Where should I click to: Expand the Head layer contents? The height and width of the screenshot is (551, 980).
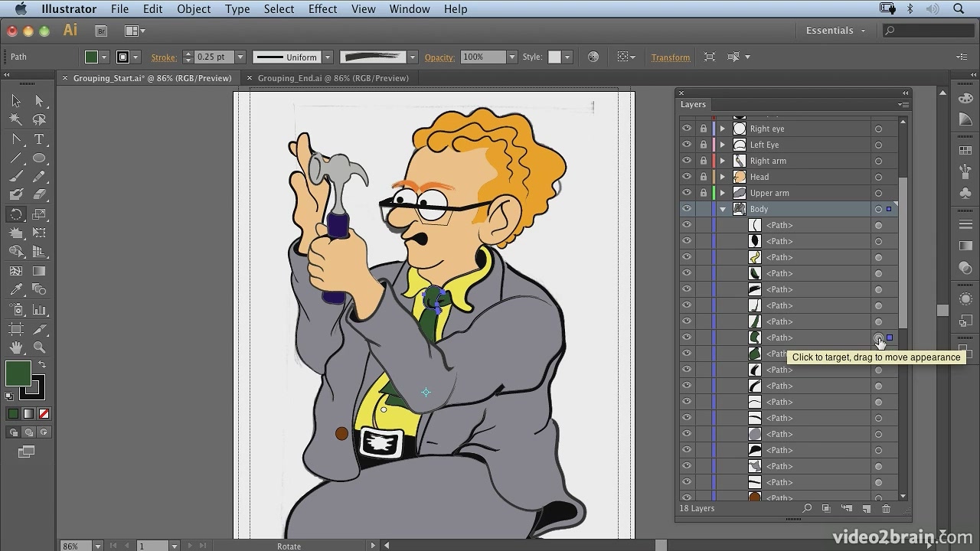(x=722, y=177)
